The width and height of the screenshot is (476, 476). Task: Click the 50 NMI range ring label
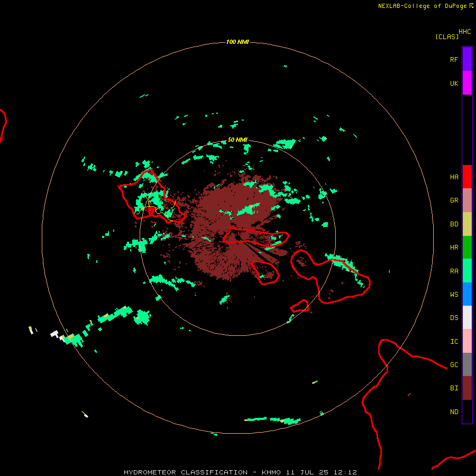pos(237,140)
